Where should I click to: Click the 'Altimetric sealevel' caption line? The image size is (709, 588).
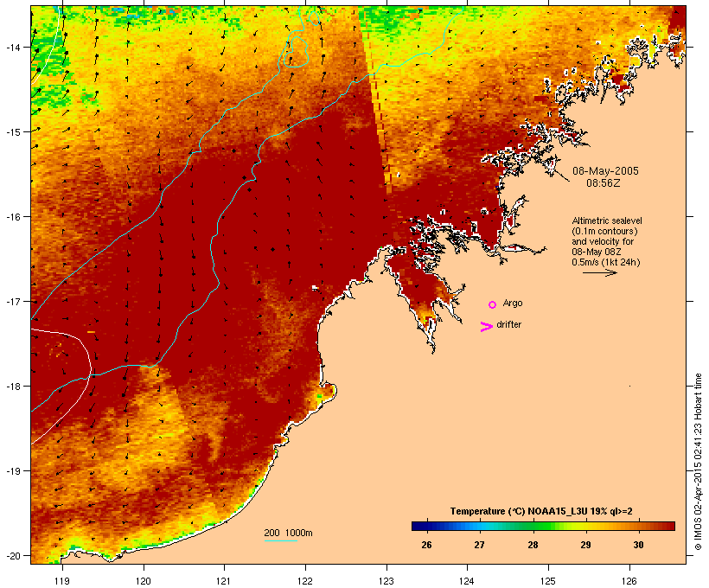click(x=607, y=220)
